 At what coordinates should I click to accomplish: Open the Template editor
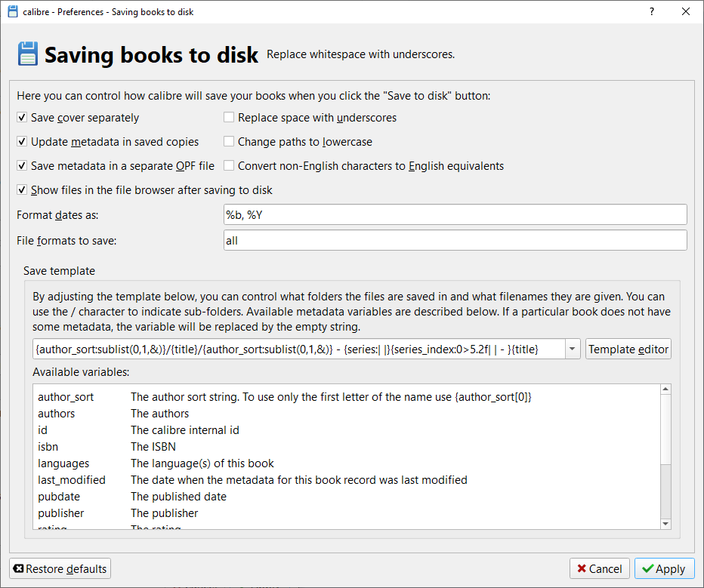point(628,349)
